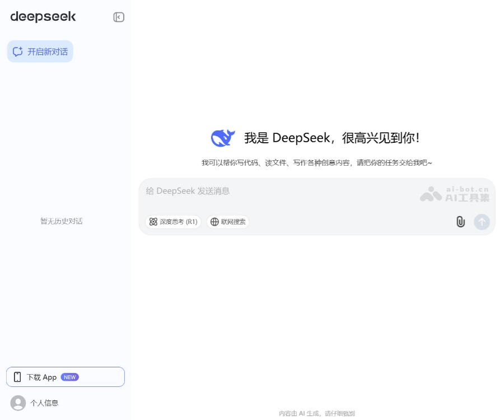
Task: Click the 暂无历史对话 history area
Action: [62, 221]
